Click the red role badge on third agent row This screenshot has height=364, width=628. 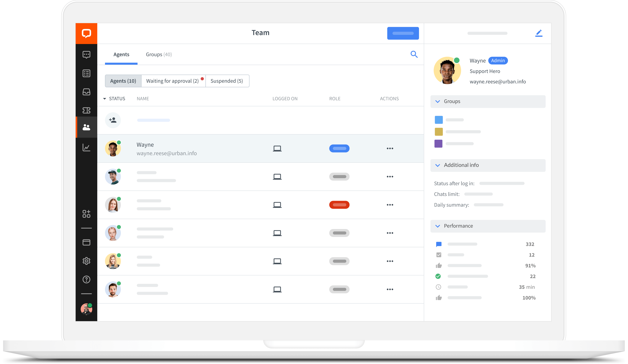coord(339,205)
